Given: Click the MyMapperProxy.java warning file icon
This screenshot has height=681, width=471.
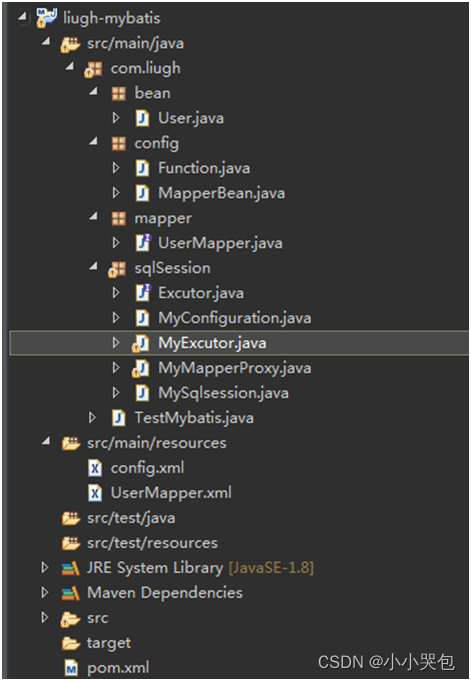Looking at the screenshot, I should click(141, 369).
